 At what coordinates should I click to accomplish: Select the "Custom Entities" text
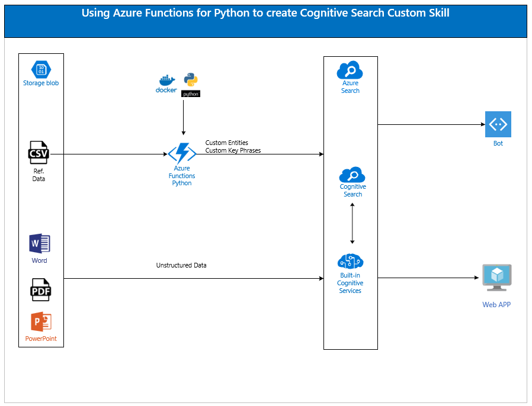pyautogui.click(x=227, y=143)
